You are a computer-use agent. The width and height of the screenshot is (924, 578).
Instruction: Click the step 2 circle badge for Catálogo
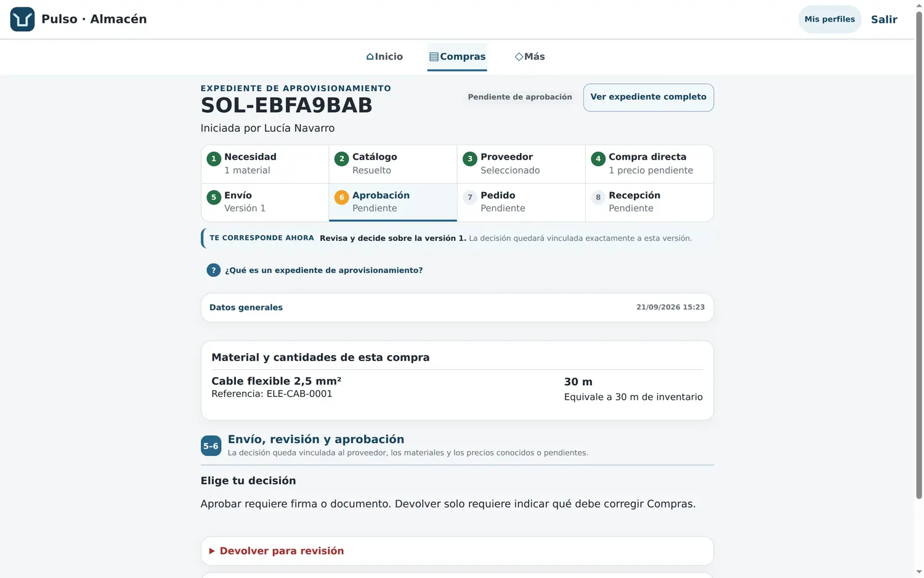point(341,159)
